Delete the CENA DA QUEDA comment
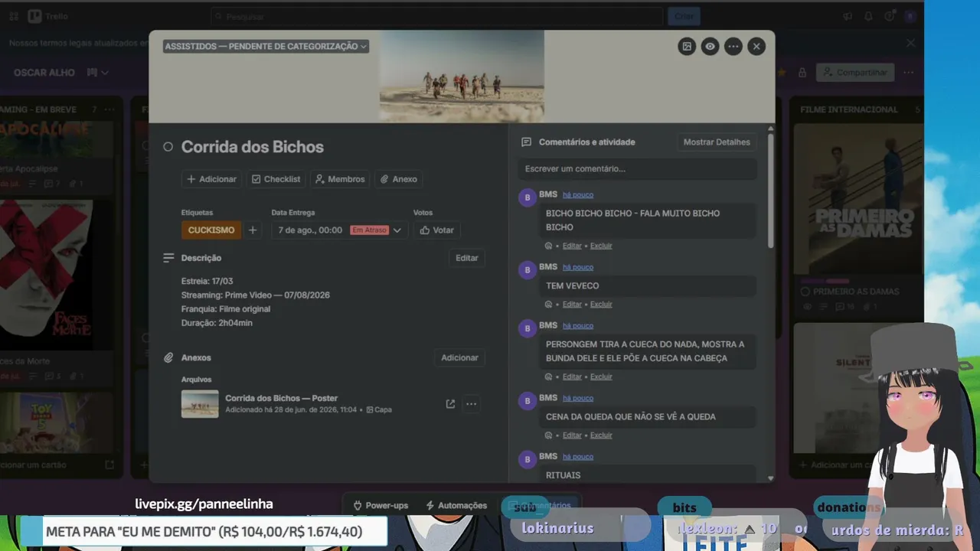This screenshot has height=551, width=980. pos(601,435)
